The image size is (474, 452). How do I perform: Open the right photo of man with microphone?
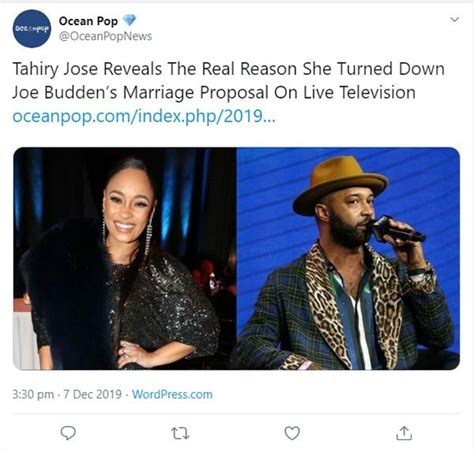coord(348,258)
